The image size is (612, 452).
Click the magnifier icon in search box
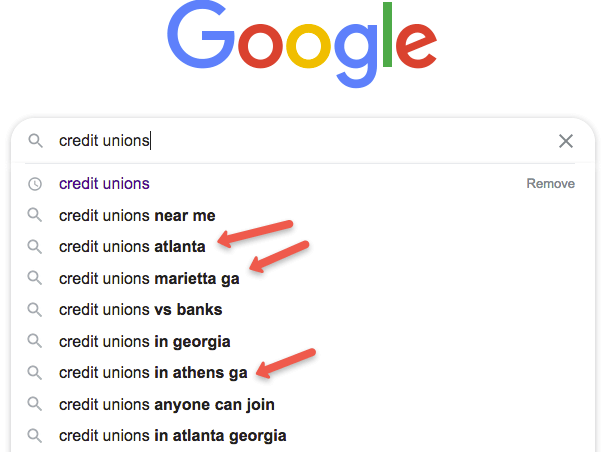36,141
